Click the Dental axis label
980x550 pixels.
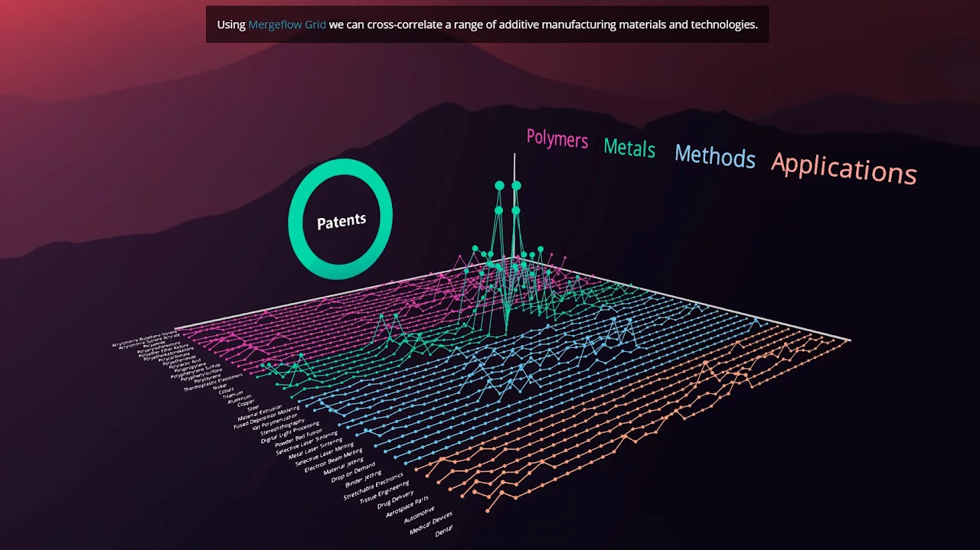coord(444,531)
